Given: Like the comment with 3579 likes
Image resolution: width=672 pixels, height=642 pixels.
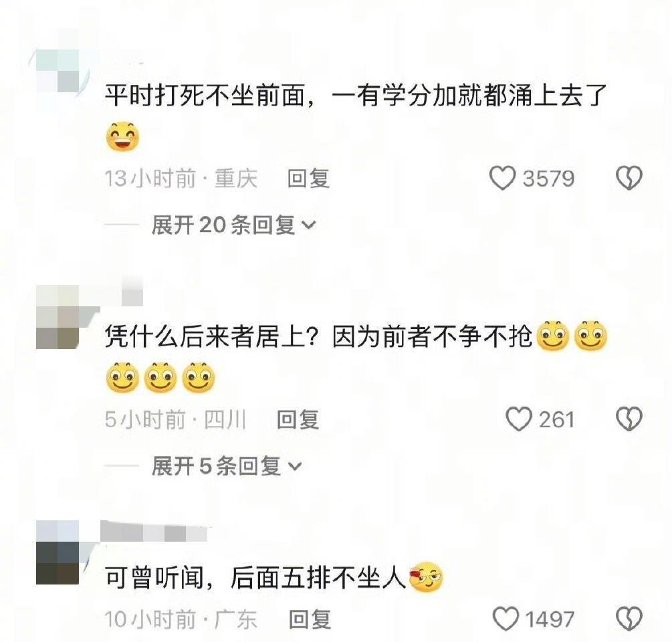Looking at the screenshot, I should tap(502, 179).
